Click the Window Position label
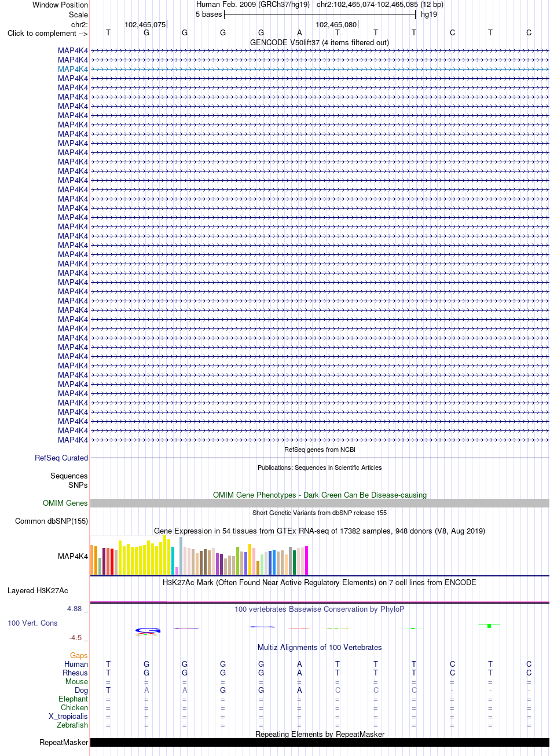Image resolution: width=550 pixels, height=756 pixels. 60,5
